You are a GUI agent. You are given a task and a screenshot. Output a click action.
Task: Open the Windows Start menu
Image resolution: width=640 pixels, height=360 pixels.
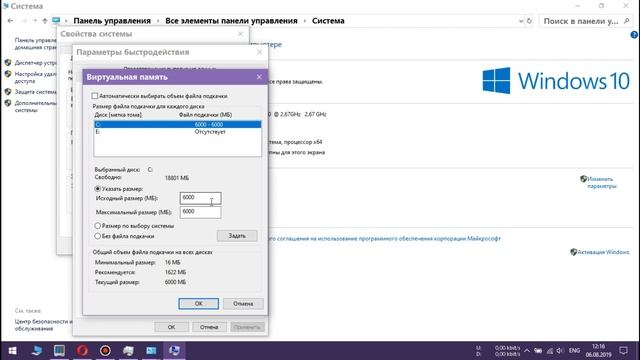coord(12,351)
